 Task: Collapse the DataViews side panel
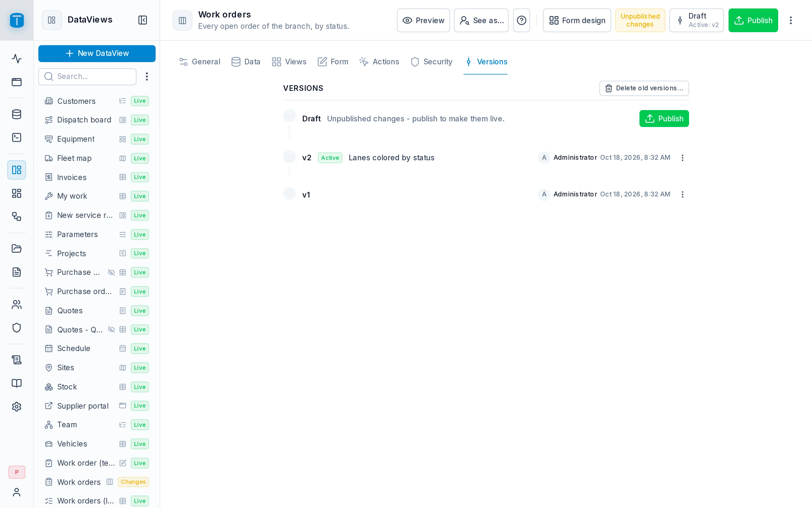(143, 20)
